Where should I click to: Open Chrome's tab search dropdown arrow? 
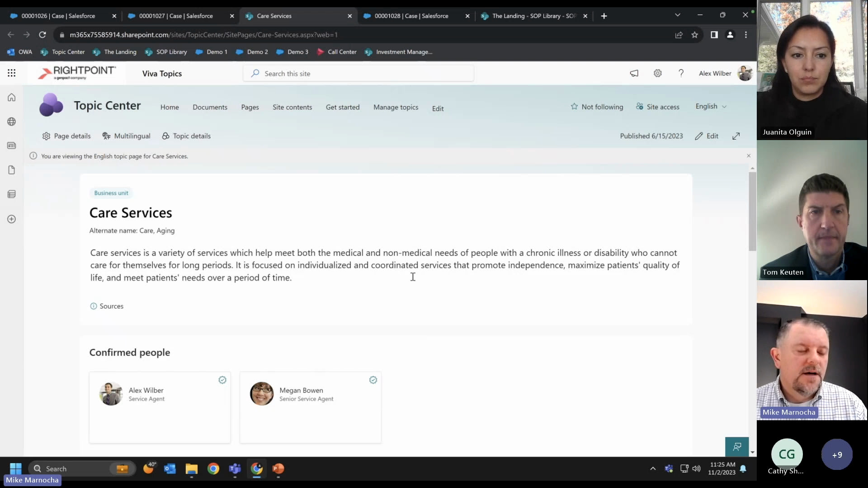tap(677, 15)
